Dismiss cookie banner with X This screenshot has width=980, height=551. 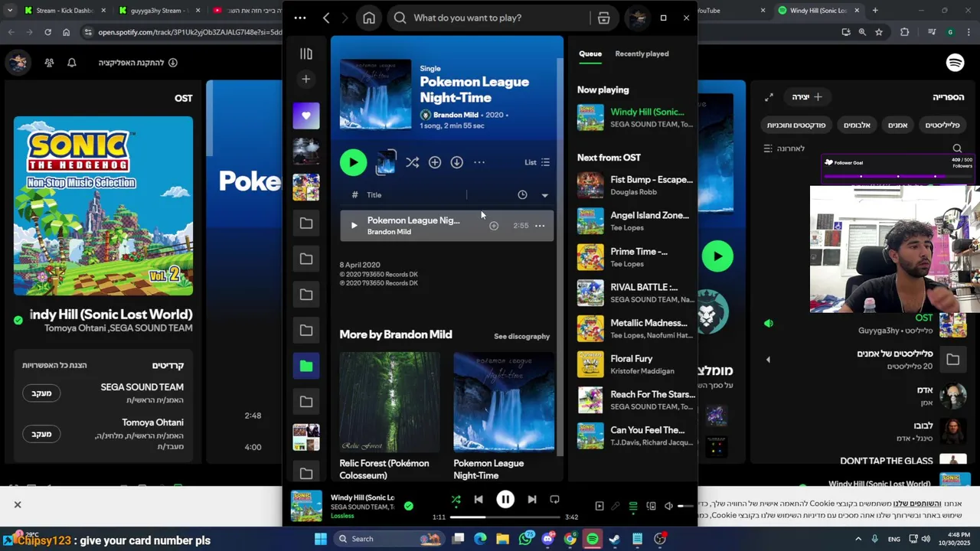[x=18, y=504]
